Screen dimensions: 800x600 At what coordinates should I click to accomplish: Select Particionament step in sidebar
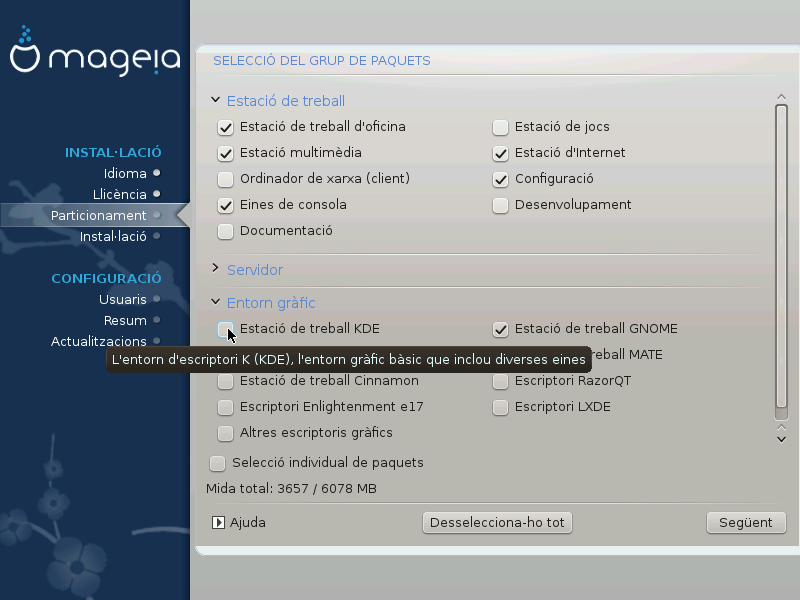click(x=98, y=216)
